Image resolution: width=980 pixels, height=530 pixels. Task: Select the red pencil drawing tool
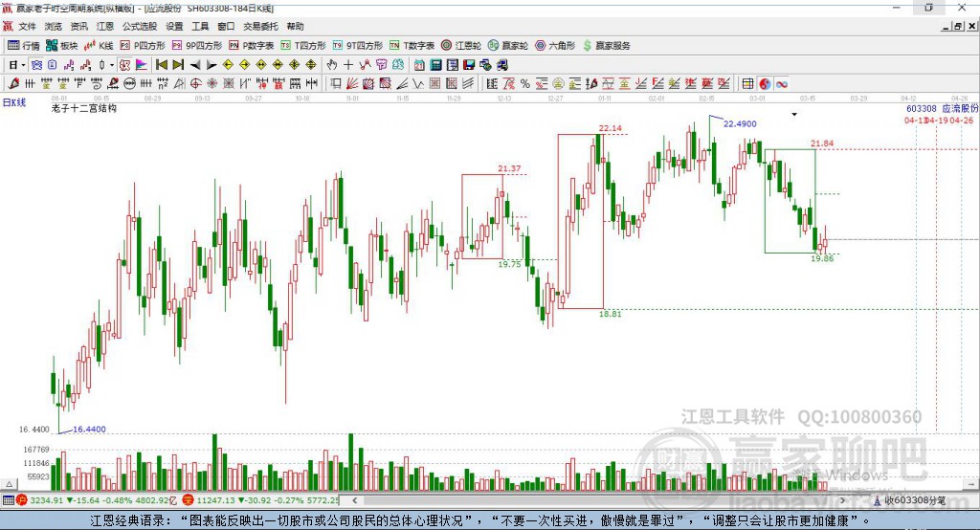[13, 84]
